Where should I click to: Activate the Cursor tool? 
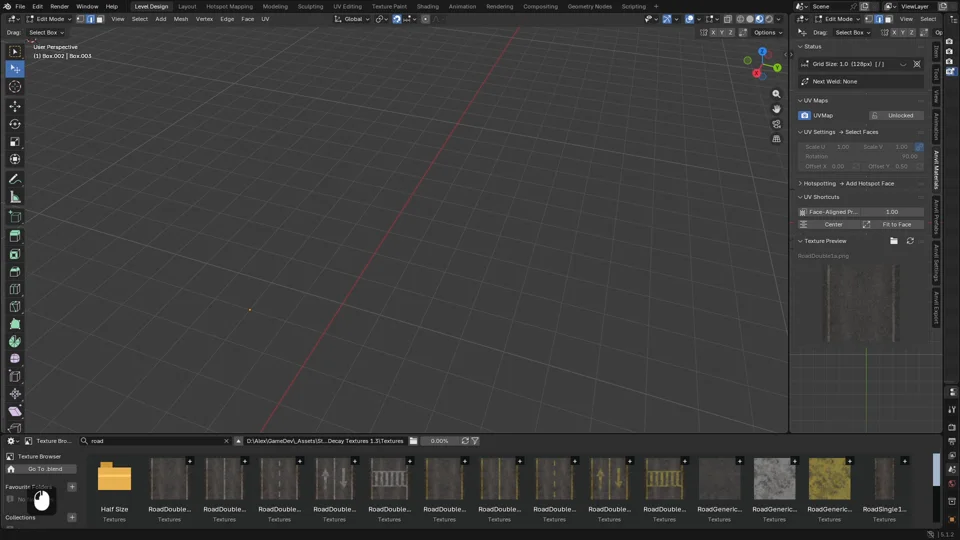point(15,87)
